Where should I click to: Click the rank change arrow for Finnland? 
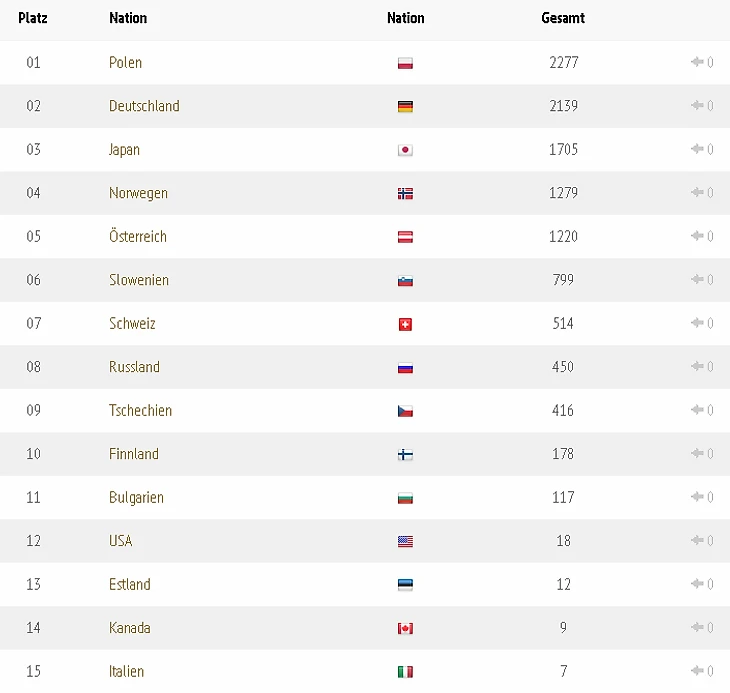pyautogui.click(x=697, y=453)
